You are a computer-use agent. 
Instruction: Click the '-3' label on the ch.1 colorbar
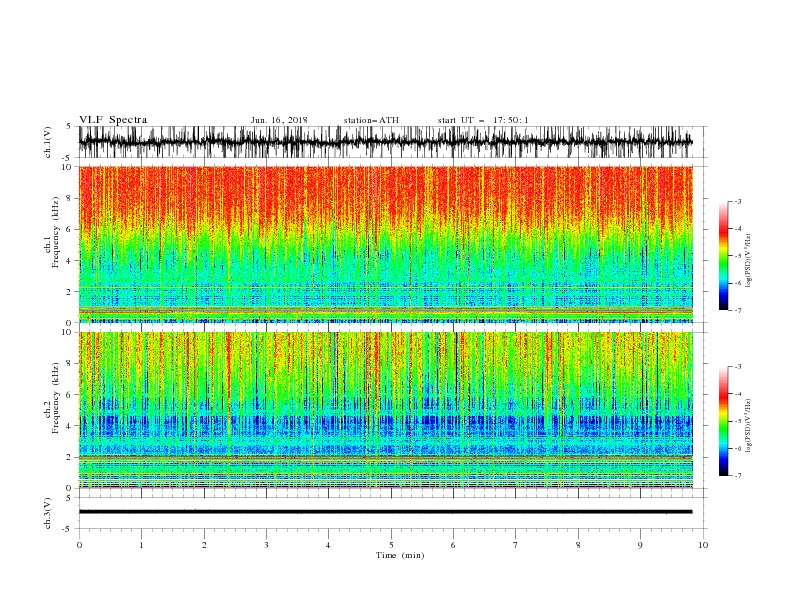pos(737,201)
